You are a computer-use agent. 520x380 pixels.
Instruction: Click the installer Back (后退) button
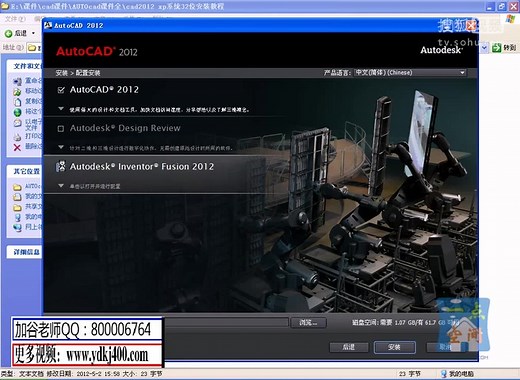pos(349,347)
